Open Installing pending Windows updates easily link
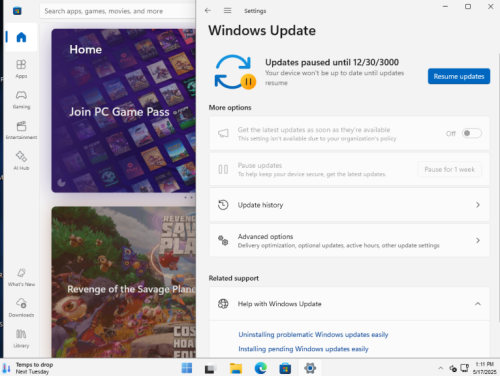The height and width of the screenshot is (376, 500). click(x=303, y=349)
